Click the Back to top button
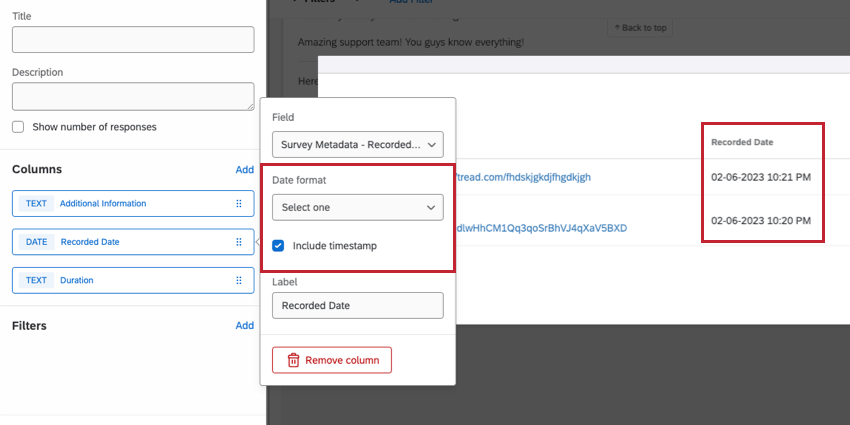The height and width of the screenshot is (425, 850). pyautogui.click(x=640, y=28)
